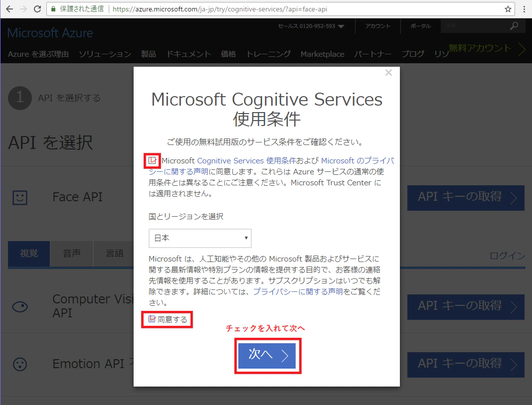Viewport: 532px width, 405px height.
Task: Click API キーの取得 for Emotion API
Action: [466, 365]
